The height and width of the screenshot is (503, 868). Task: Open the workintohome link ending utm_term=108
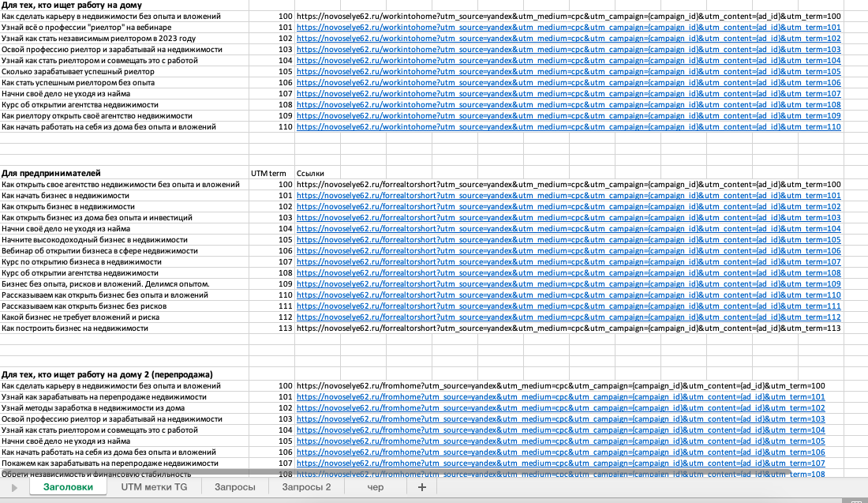tap(568, 105)
